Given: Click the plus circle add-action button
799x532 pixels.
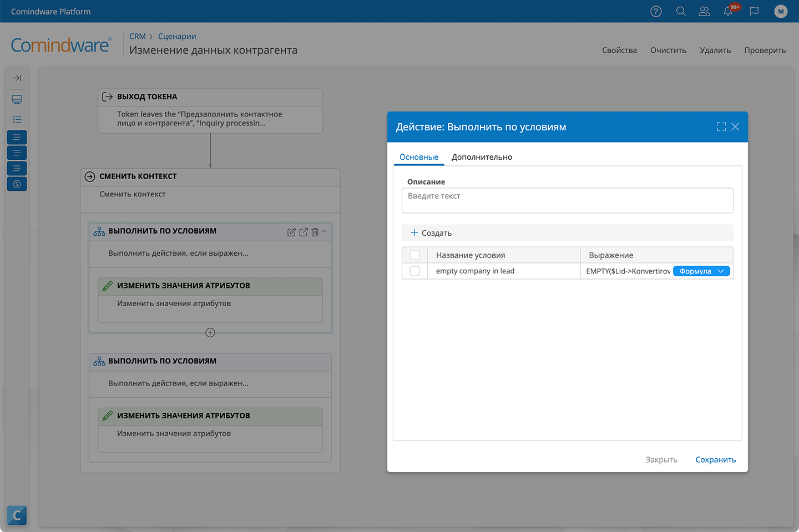Looking at the screenshot, I should pyautogui.click(x=210, y=333).
